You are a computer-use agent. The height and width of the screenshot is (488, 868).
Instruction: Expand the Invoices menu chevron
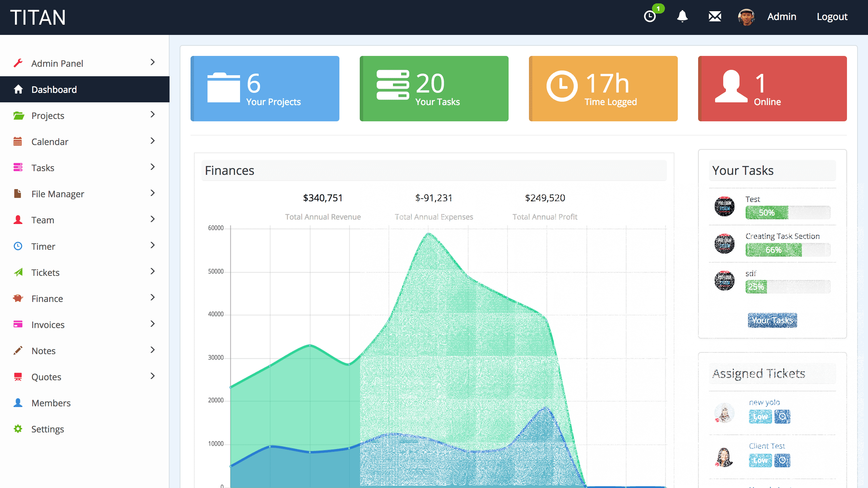[x=153, y=324]
